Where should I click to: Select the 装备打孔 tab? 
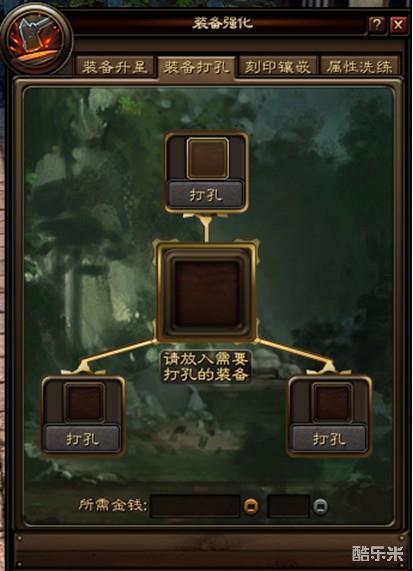pyautogui.click(x=197, y=67)
